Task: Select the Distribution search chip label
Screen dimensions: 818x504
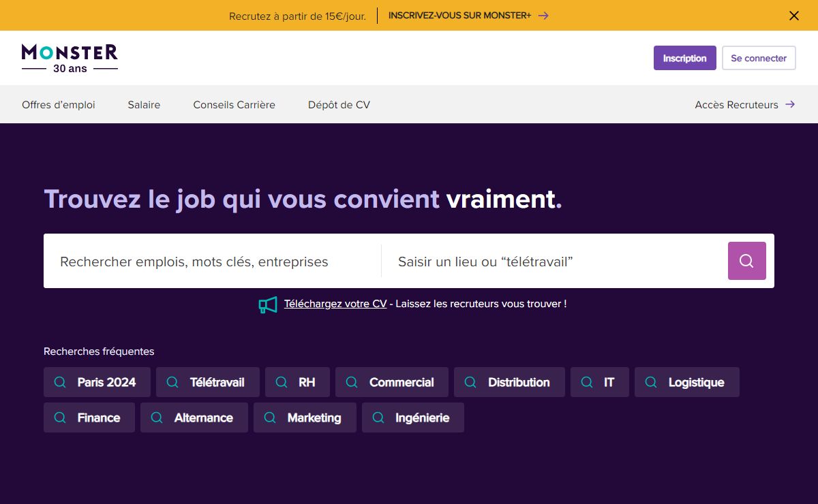Action: pos(519,382)
